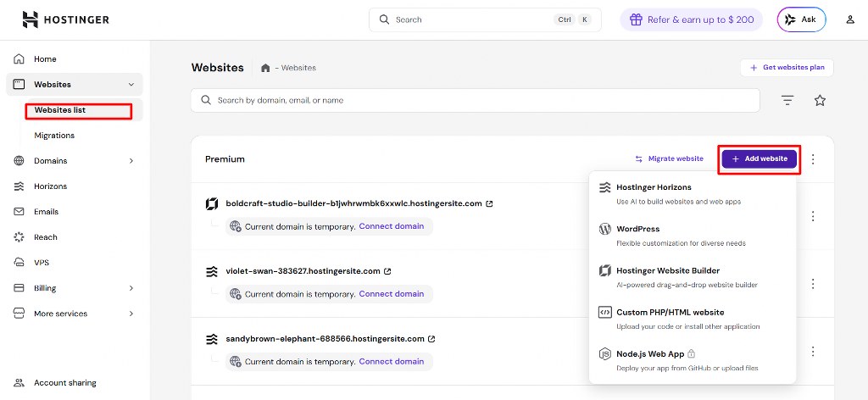Click Website Builder icon beside boldcraft-studio-builder

click(x=211, y=203)
